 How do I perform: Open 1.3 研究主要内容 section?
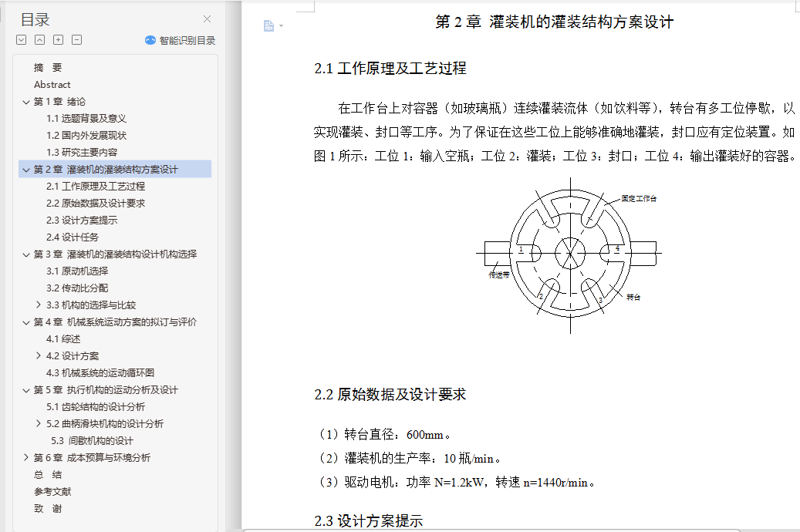[x=82, y=152]
